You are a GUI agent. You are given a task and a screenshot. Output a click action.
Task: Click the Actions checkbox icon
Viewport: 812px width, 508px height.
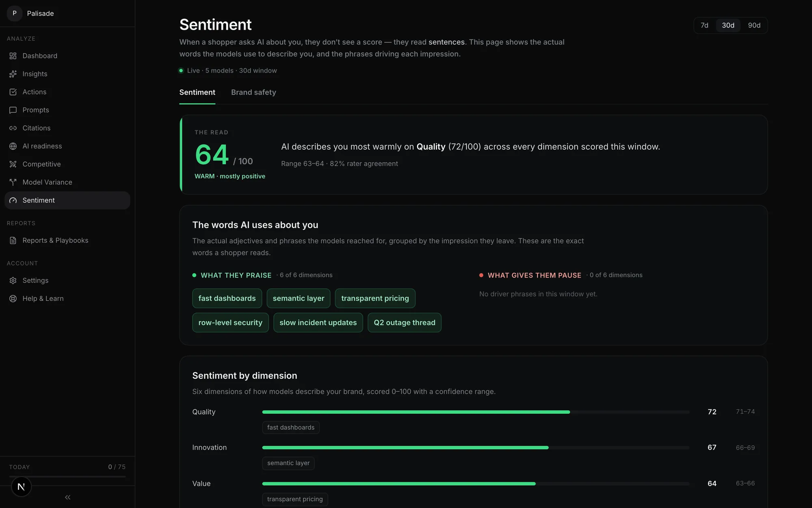13,92
